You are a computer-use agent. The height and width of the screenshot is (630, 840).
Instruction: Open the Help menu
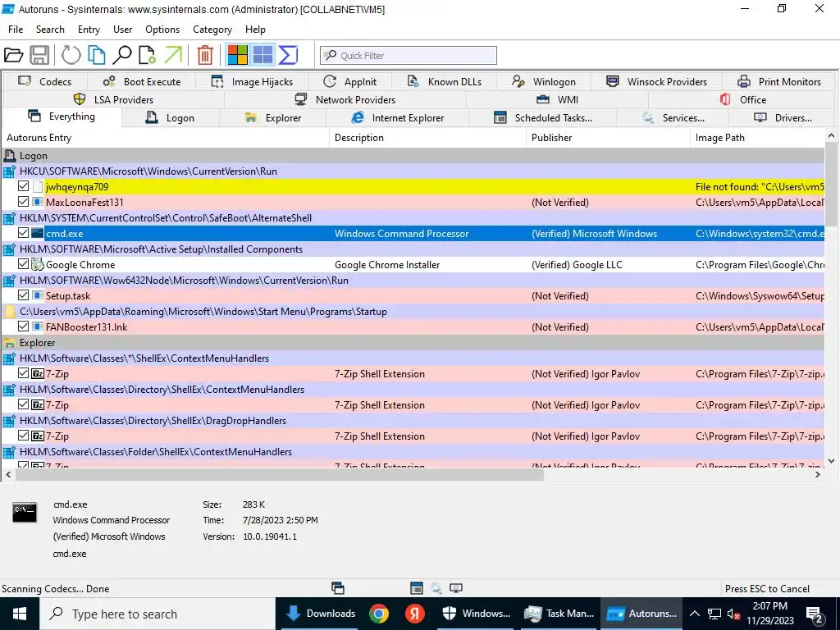[x=256, y=30]
